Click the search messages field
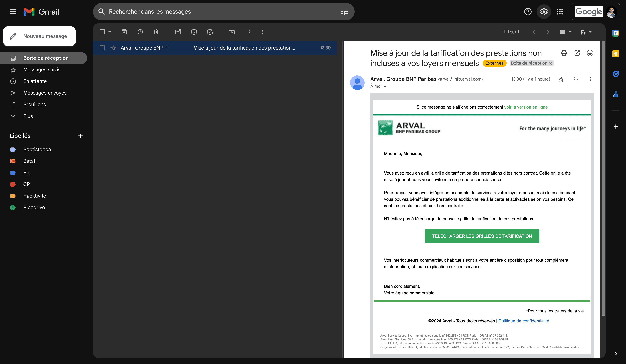626x364 pixels. tap(224, 11)
